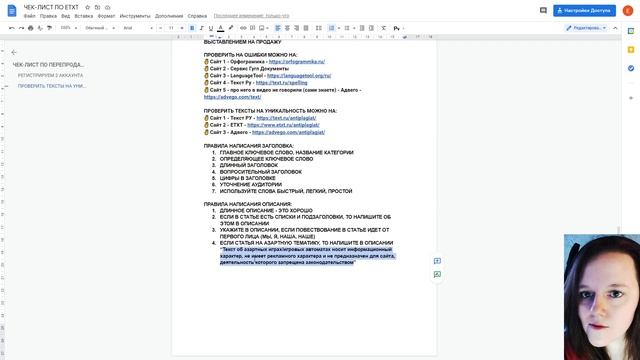Close the document outline with back arrow
The height and width of the screenshot is (360, 640).
click(x=14, y=52)
